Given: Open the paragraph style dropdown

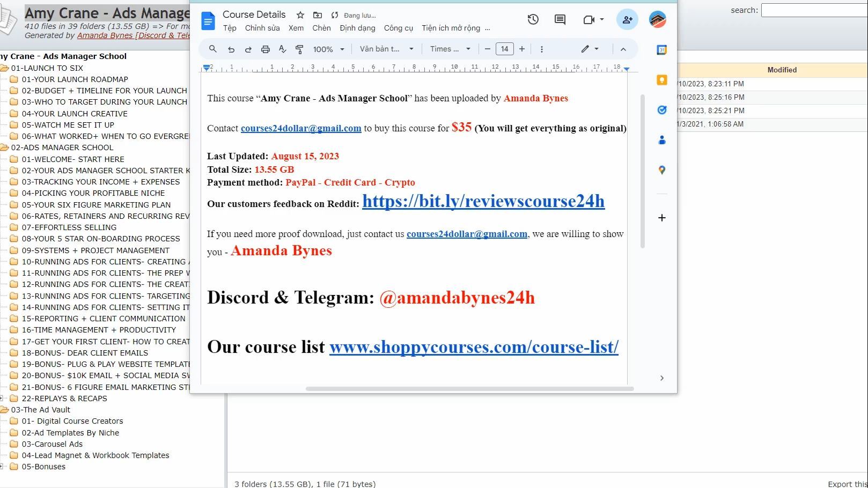Looking at the screenshot, I should pyautogui.click(x=387, y=49).
